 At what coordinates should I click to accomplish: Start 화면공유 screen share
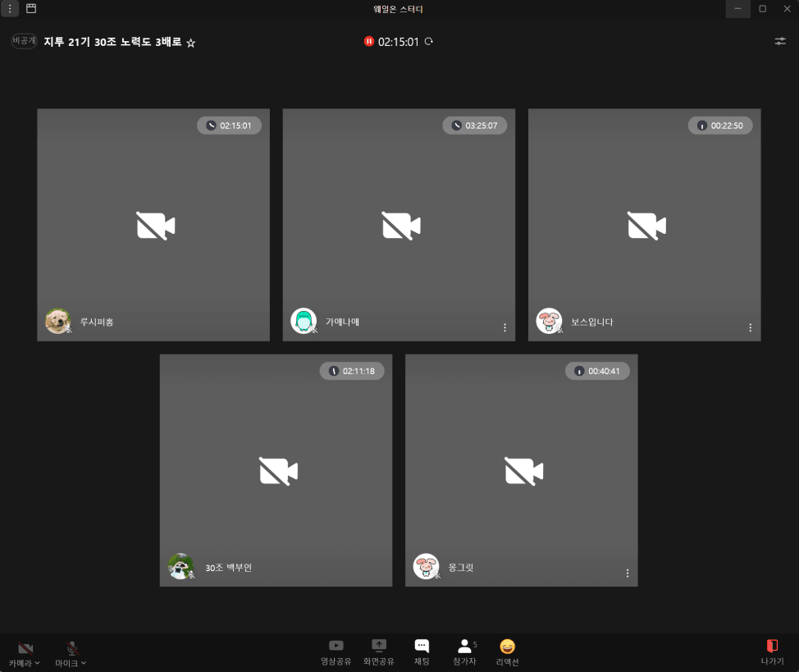click(379, 652)
